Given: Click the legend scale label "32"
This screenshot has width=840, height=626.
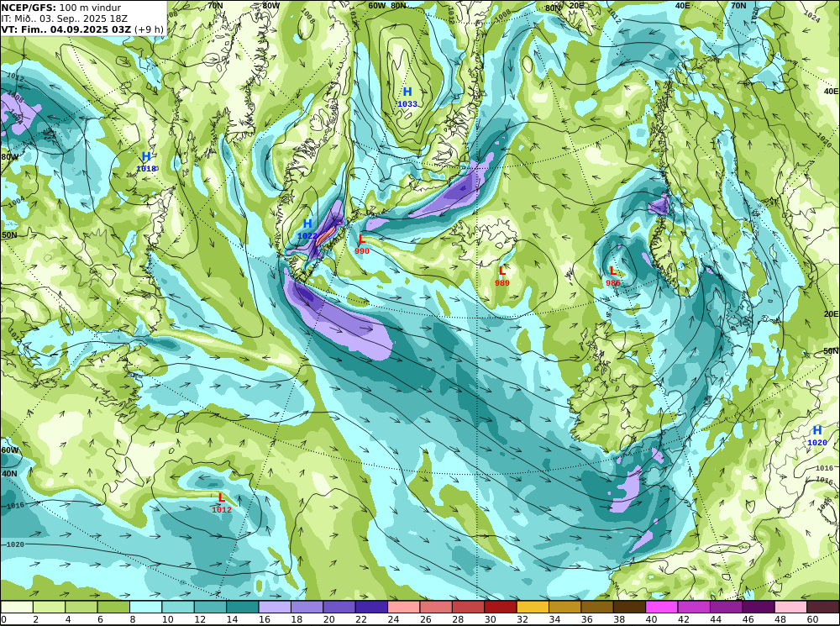Looking at the screenshot, I should coord(522,619).
